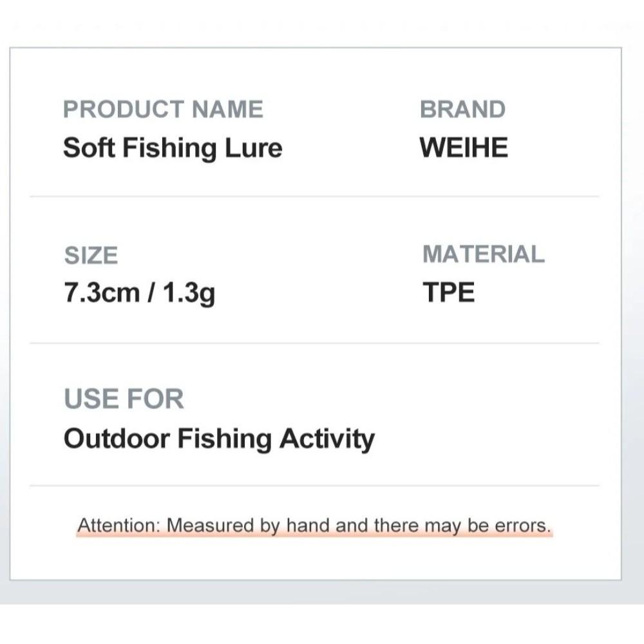Click the SIZE heading
This screenshot has width=644, height=644.
click(91, 256)
